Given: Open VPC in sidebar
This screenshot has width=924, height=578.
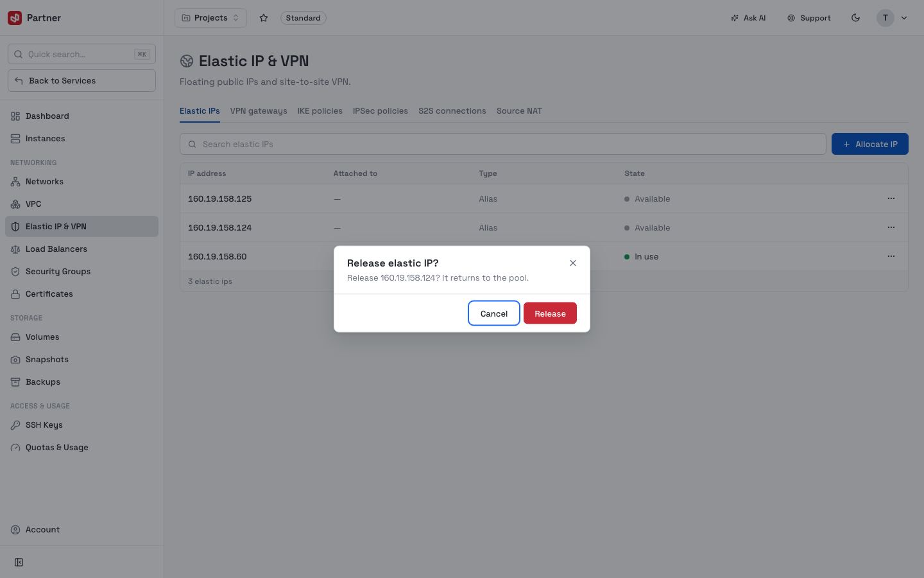Looking at the screenshot, I should [81, 204].
